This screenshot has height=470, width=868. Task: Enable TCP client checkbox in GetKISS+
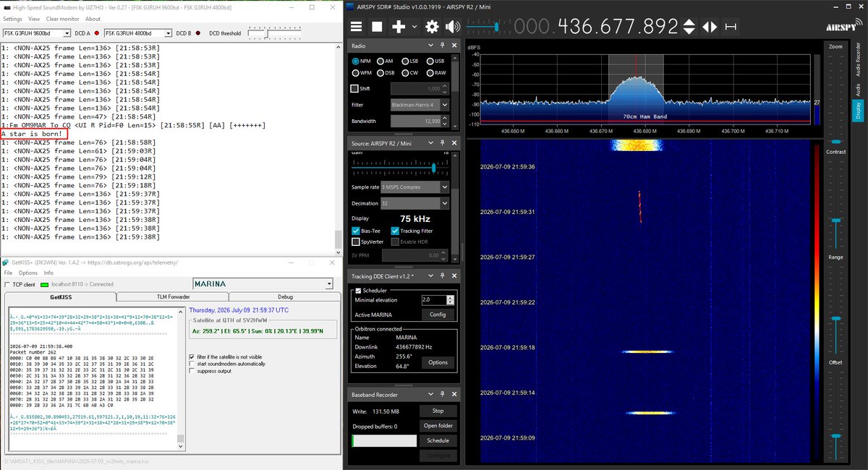[7, 284]
